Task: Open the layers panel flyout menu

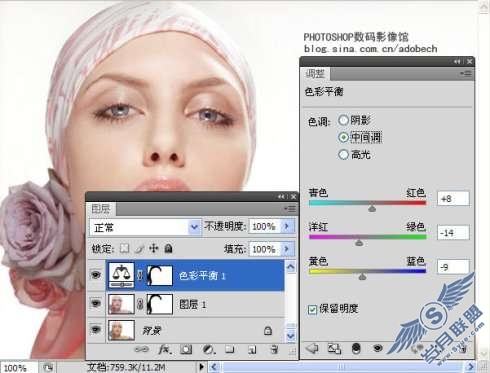Action: [290, 209]
